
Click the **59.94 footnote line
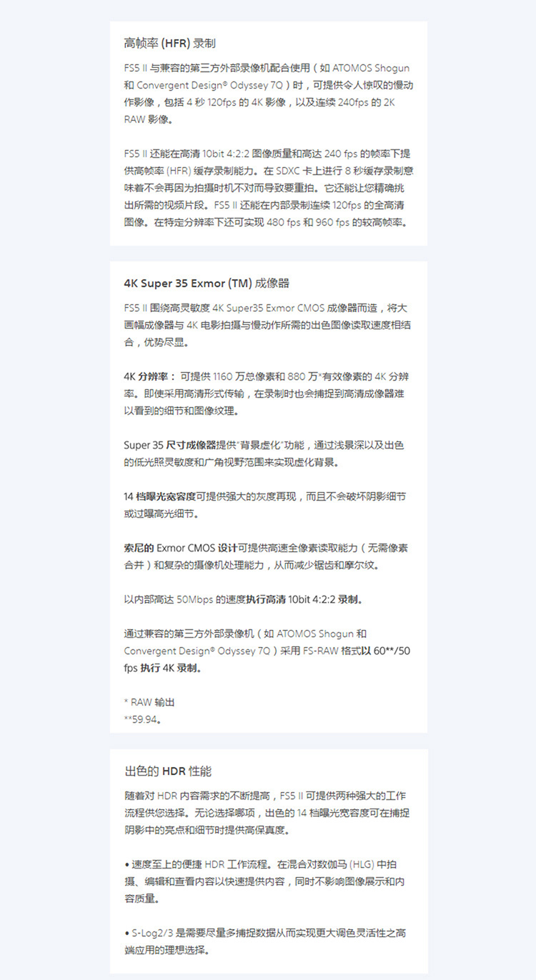142,719
